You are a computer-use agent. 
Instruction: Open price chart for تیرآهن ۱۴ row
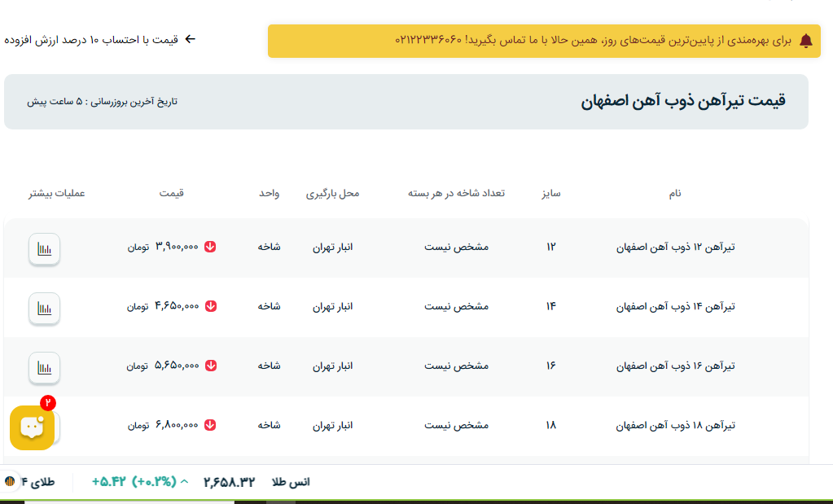(45, 309)
